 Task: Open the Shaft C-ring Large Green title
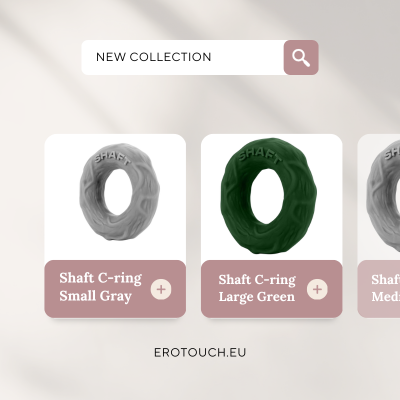[x=257, y=288]
